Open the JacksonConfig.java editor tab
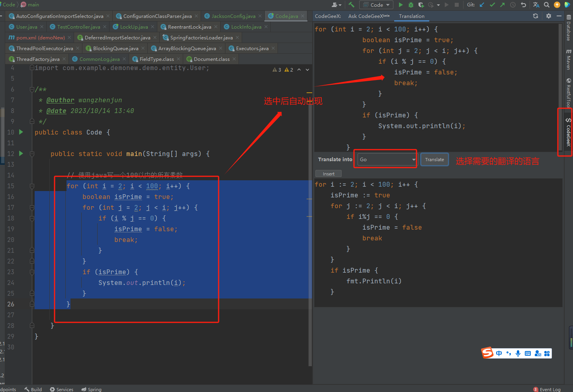Viewport: 573px width, 392px height. (x=233, y=16)
